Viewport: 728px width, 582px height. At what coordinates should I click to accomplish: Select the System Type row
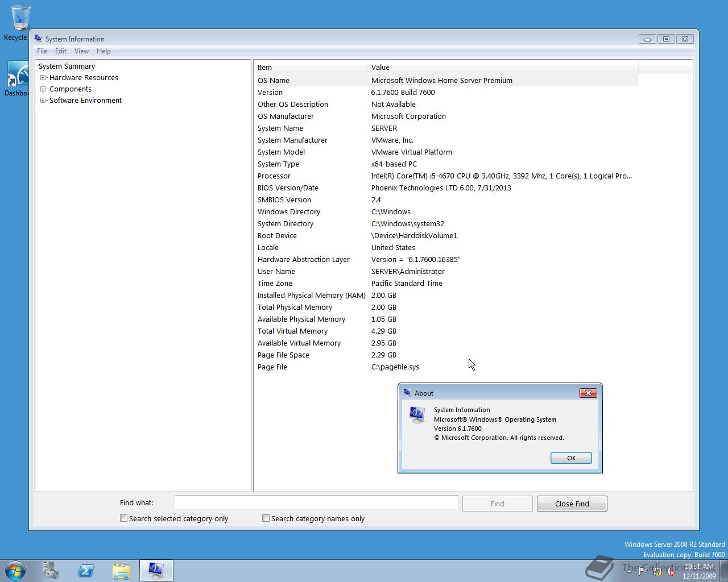pos(446,164)
